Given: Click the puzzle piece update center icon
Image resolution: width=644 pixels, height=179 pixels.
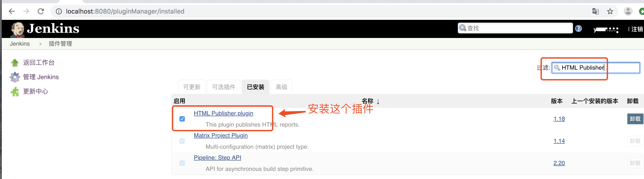Looking at the screenshot, I should (15, 92).
